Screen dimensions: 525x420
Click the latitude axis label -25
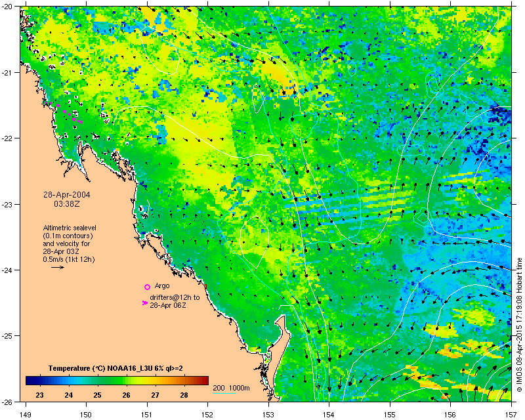[x=9, y=336]
